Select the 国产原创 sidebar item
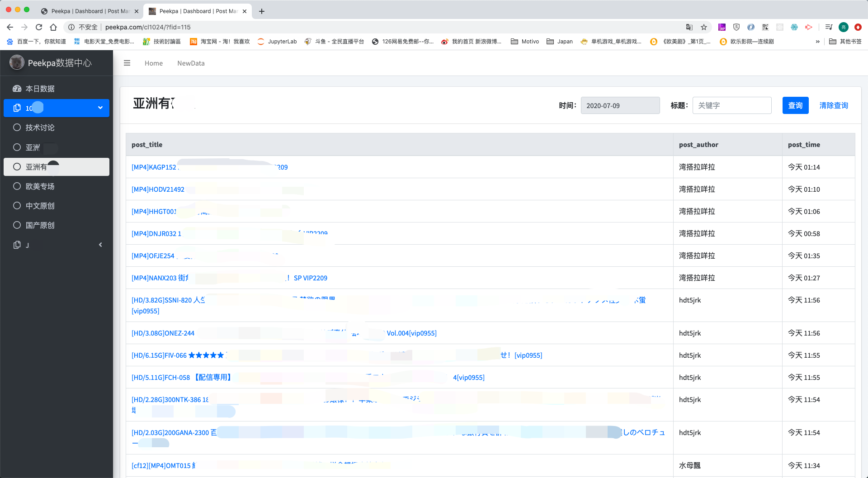 pyautogui.click(x=57, y=225)
